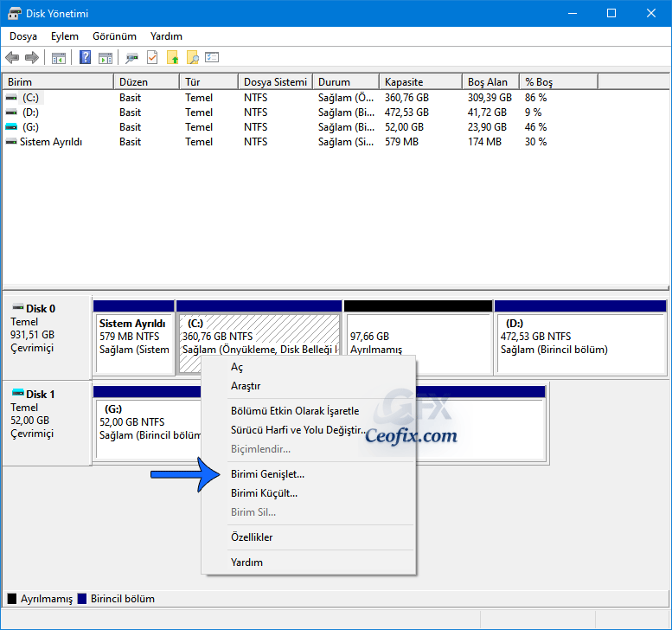Viewport: 672px width, 630px height.
Task: Select the (D:) 472,53 GB partition block
Action: point(580,337)
